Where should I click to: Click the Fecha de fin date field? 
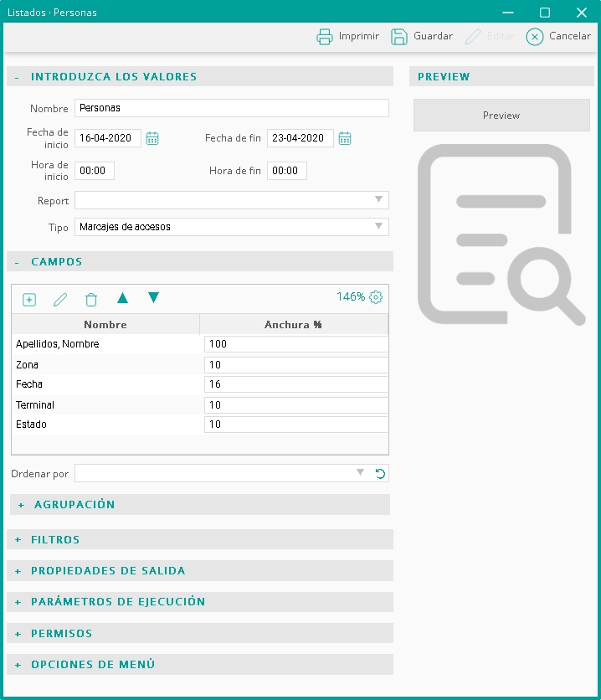point(300,138)
